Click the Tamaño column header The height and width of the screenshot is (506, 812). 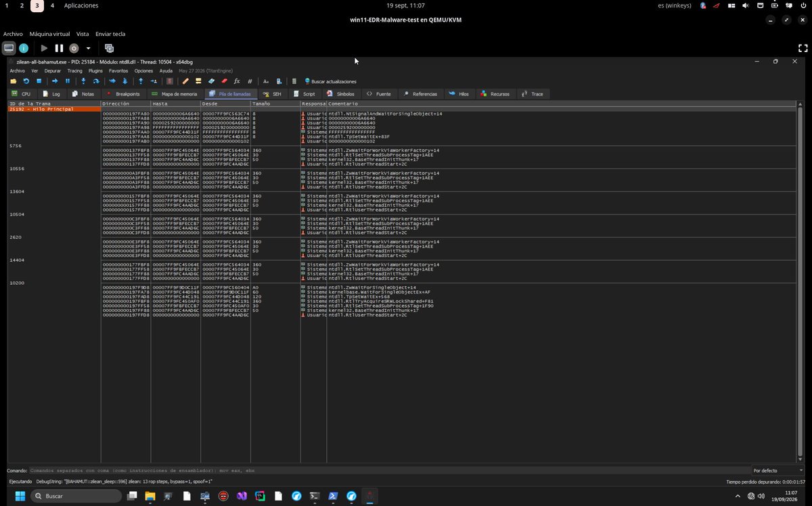tap(275, 103)
